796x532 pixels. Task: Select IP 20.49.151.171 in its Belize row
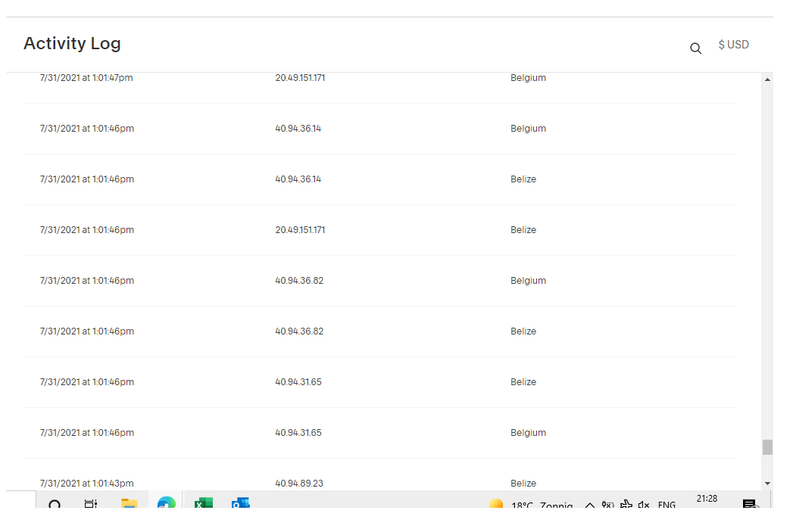300,230
